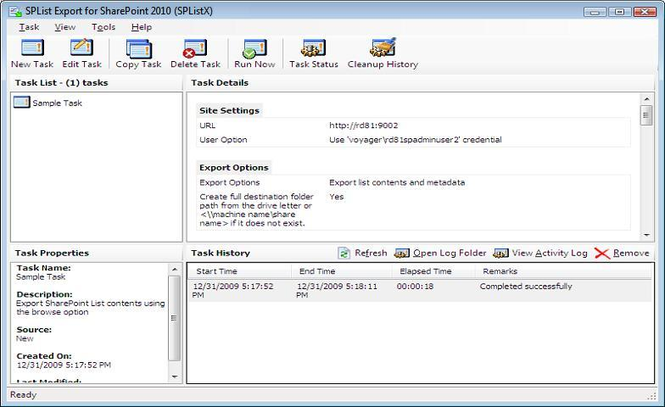Viewport: 665px width, 407px height.
Task: Open the View menu
Action: click(x=65, y=27)
